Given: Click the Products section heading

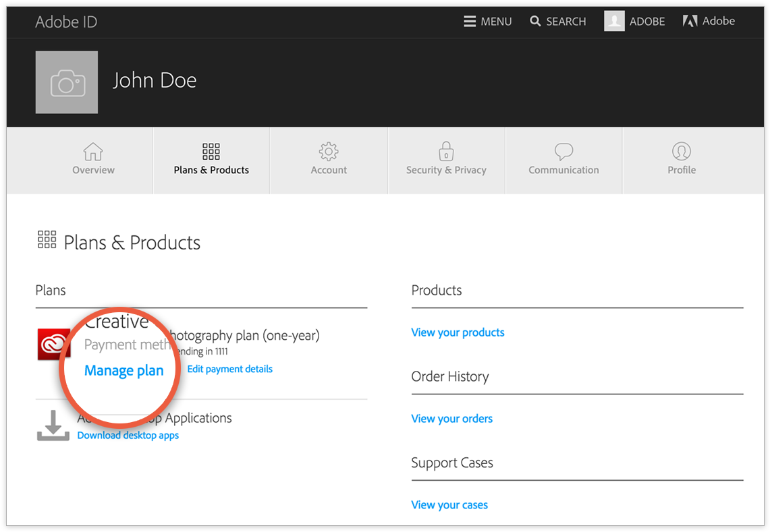Looking at the screenshot, I should pos(437,290).
